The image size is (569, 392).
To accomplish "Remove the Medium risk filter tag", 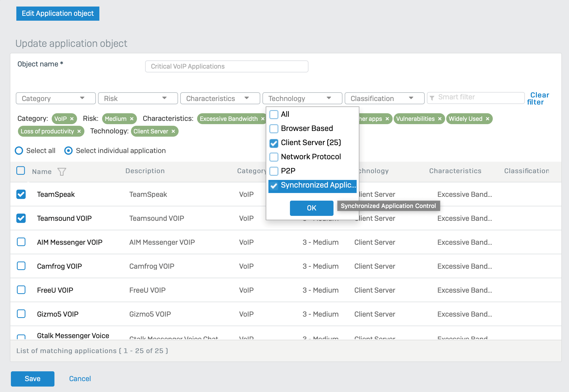I will coord(132,119).
